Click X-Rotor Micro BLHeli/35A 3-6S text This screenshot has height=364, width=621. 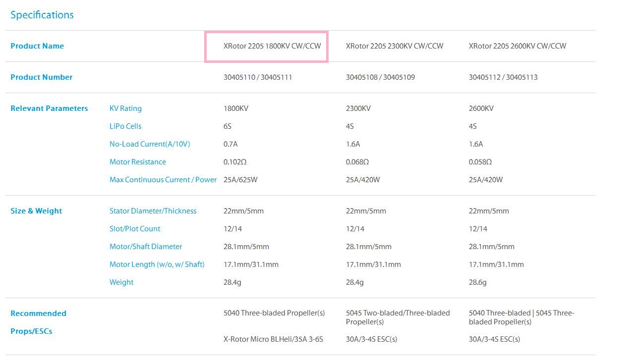coord(274,339)
